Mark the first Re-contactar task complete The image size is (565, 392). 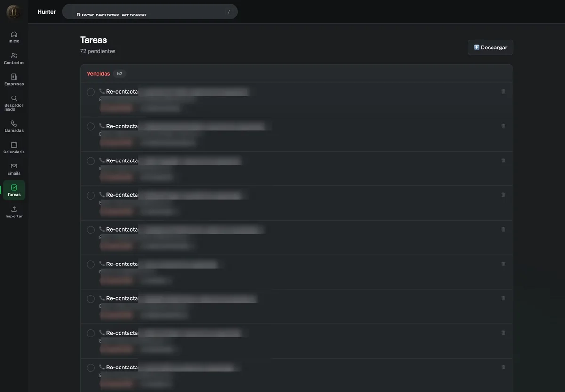pos(91,92)
